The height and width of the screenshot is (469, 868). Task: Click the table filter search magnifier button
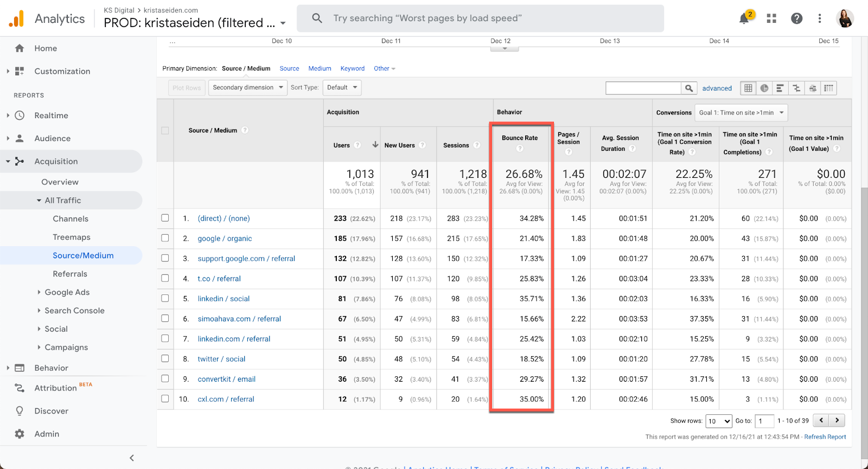(x=688, y=88)
